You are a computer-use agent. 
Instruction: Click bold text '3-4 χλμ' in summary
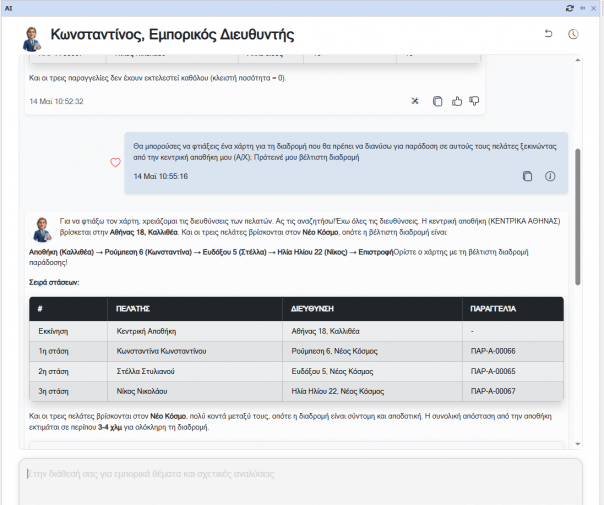click(110, 427)
